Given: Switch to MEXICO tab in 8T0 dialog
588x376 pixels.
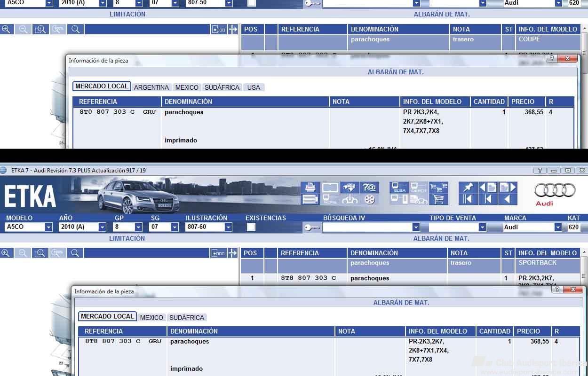Looking at the screenshot, I should (x=187, y=87).
